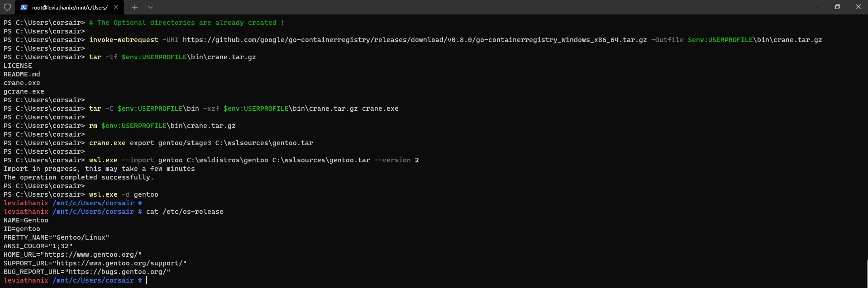Click the 'Import in progress' output line
This screenshot has height=288, width=868.
99,169
